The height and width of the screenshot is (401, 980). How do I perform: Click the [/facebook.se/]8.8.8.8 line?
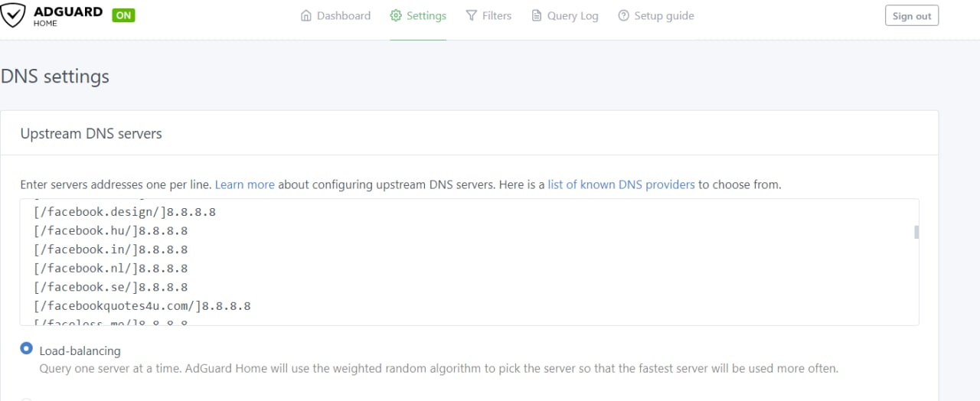click(110, 287)
